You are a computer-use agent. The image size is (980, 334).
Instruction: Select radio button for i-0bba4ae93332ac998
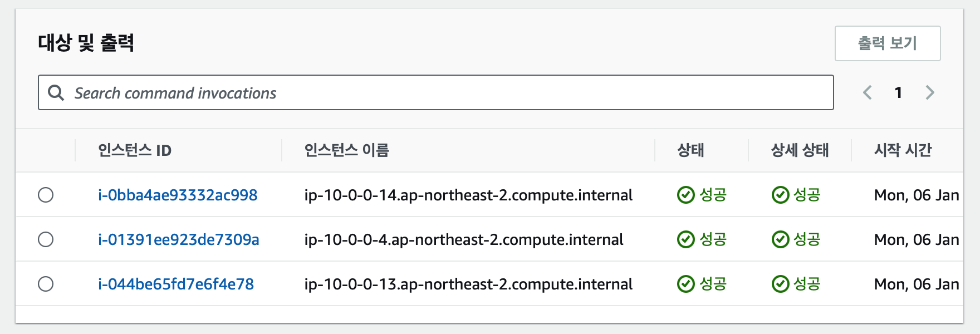(46, 195)
